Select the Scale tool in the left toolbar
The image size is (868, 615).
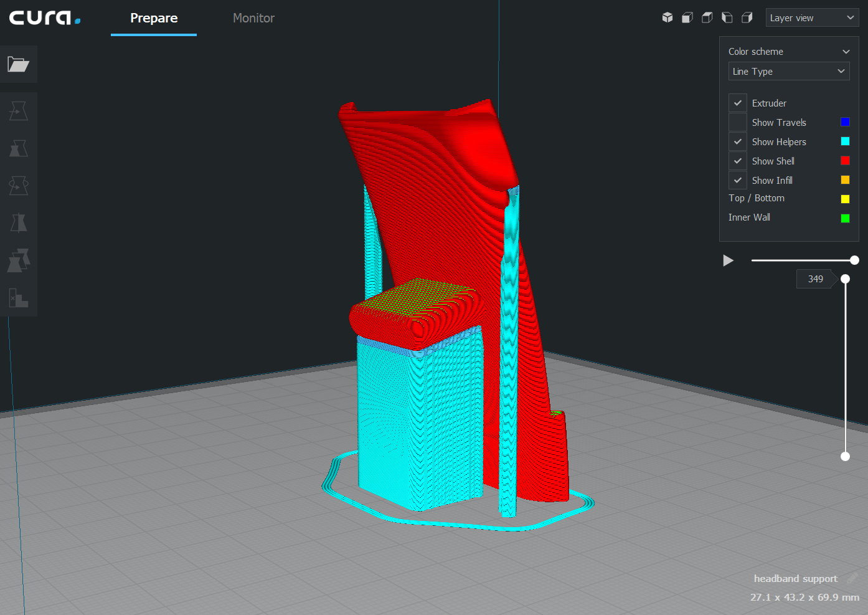pos(18,148)
